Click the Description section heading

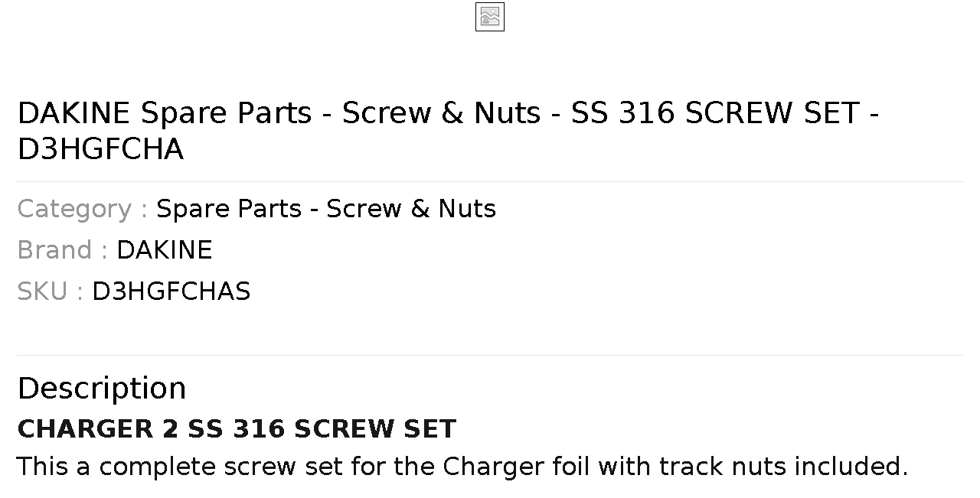[x=102, y=389]
